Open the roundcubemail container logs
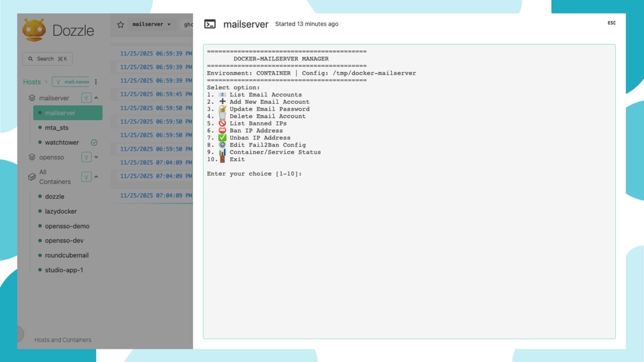The width and height of the screenshot is (644, 362). pos(66,255)
